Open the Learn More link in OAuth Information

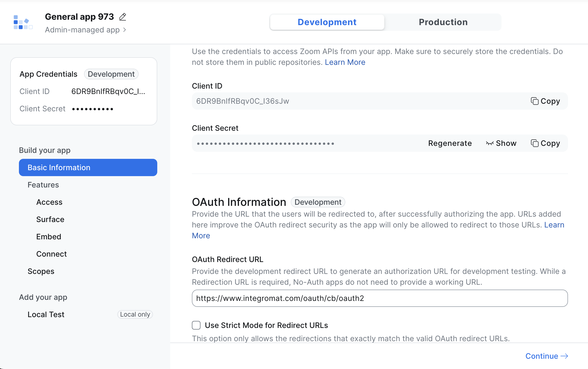[554, 225]
